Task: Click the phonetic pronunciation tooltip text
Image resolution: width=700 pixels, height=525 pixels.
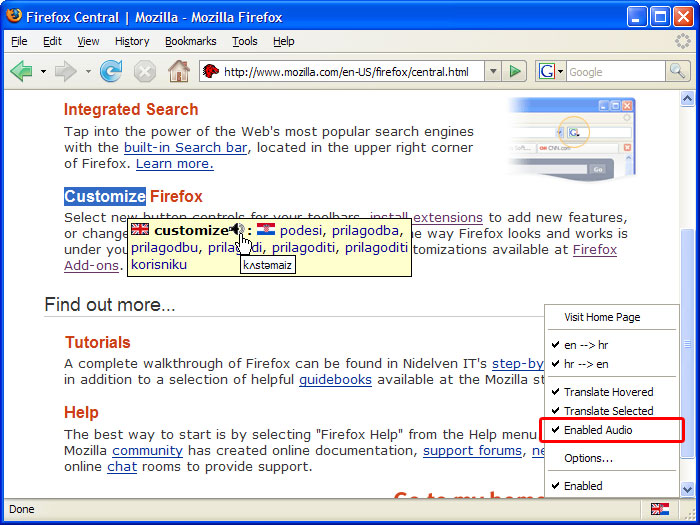Action: pyautogui.click(x=267, y=265)
